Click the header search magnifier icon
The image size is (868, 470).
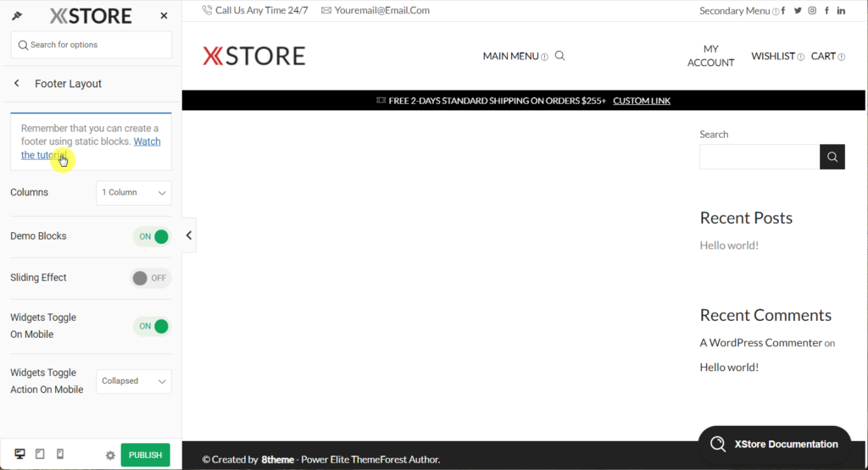coord(559,56)
